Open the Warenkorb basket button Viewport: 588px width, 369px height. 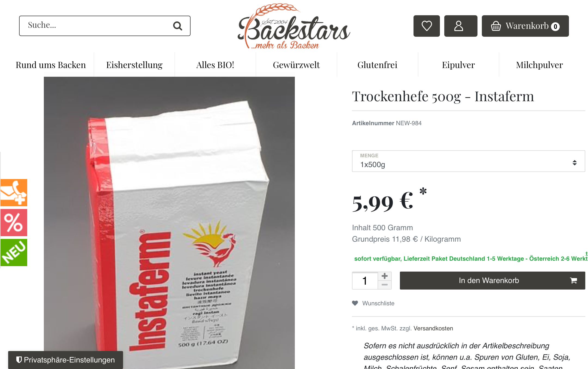(x=525, y=26)
